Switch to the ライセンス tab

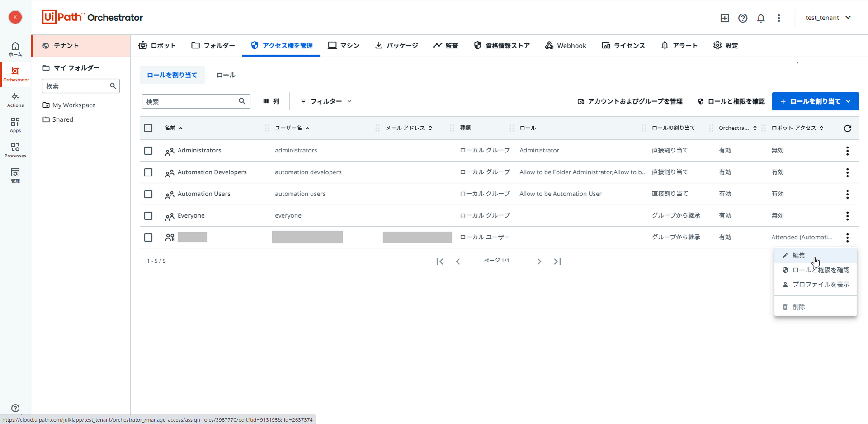click(623, 46)
